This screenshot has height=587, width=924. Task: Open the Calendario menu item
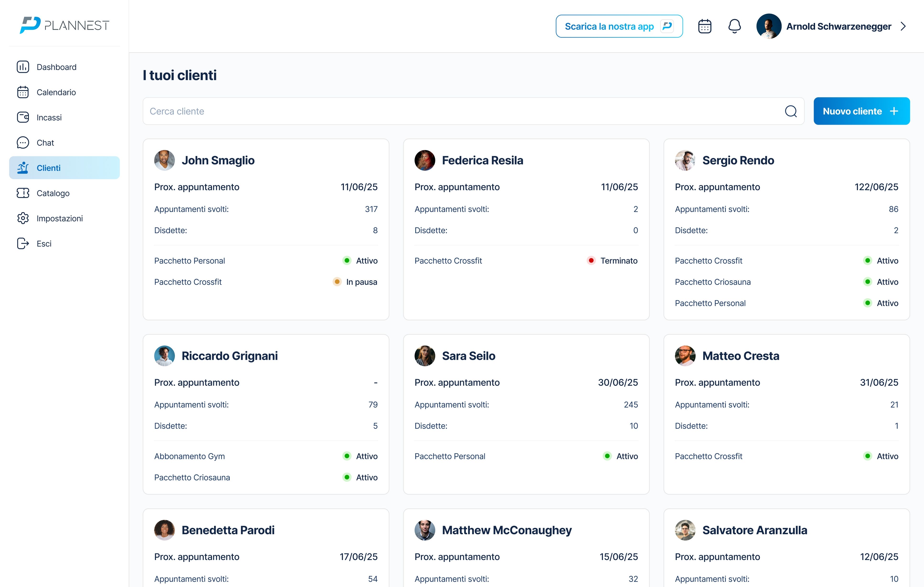56,92
